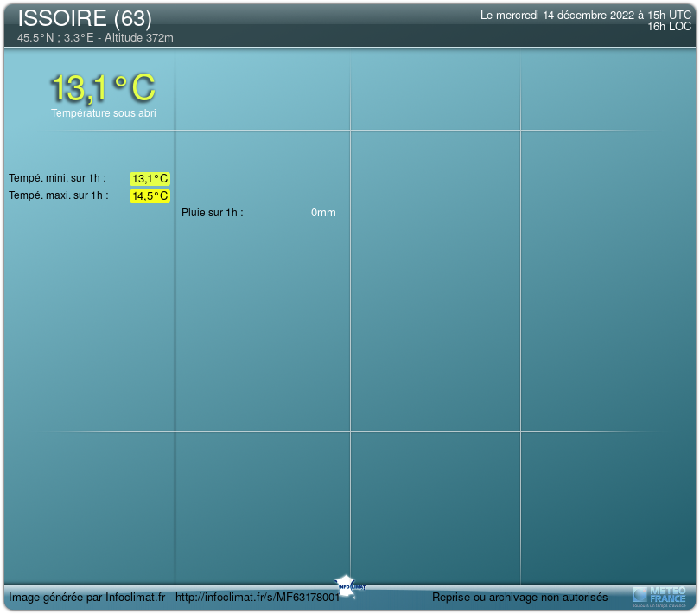Open the infoclimat.fr/s/MF63178001 URL
The image size is (700, 614).
pos(258,598)
